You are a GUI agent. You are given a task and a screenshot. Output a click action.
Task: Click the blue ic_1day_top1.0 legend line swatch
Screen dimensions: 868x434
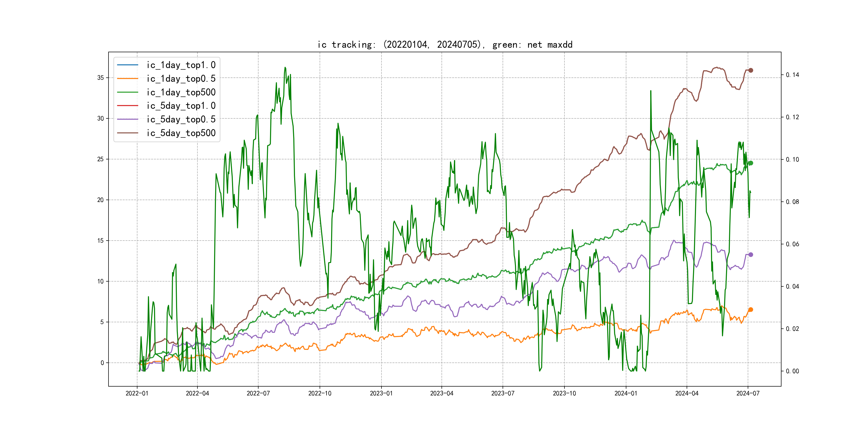pos(127,65)
